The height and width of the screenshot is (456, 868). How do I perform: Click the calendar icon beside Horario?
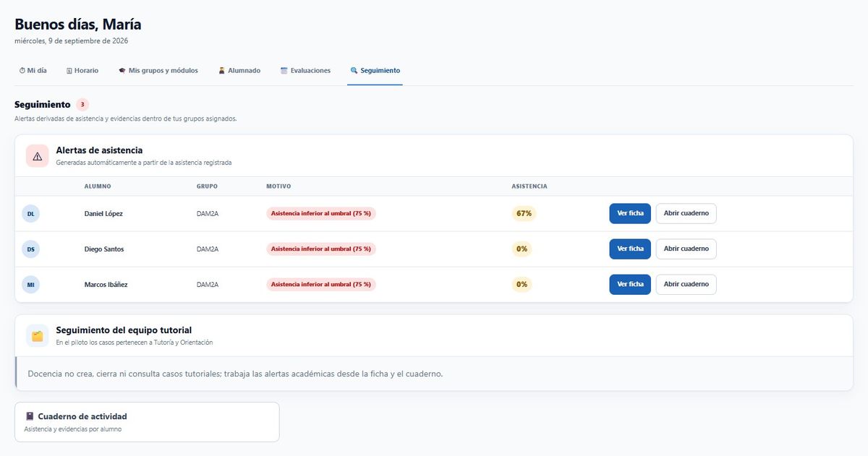[x=69, y=71]
